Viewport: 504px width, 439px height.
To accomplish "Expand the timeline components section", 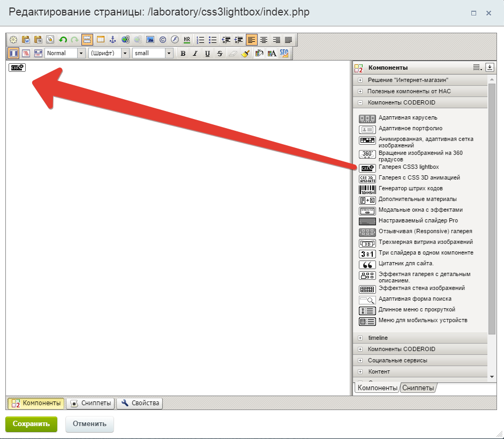I will (x=360, y=338).
